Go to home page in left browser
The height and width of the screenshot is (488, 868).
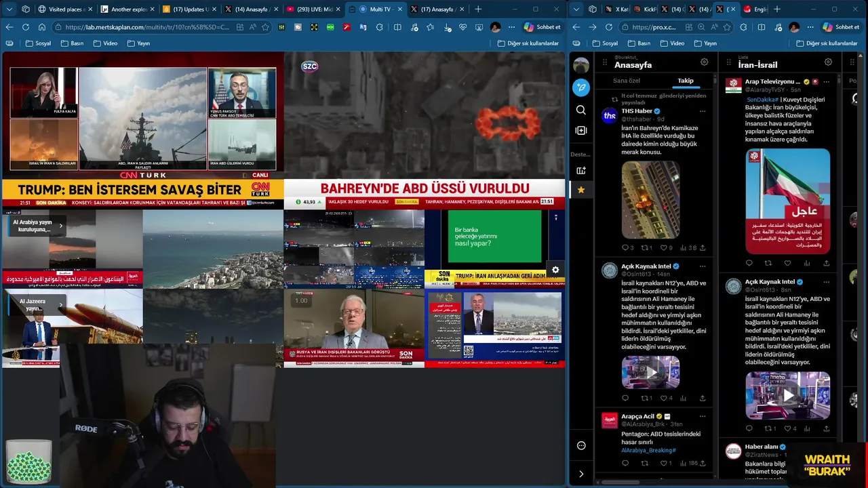[x=41, y=27]
